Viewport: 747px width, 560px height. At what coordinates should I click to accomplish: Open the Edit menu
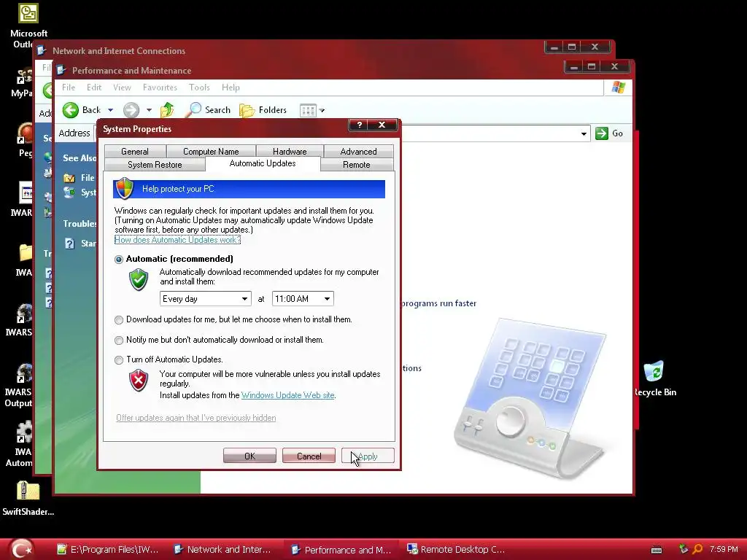[x=94, y=87]
